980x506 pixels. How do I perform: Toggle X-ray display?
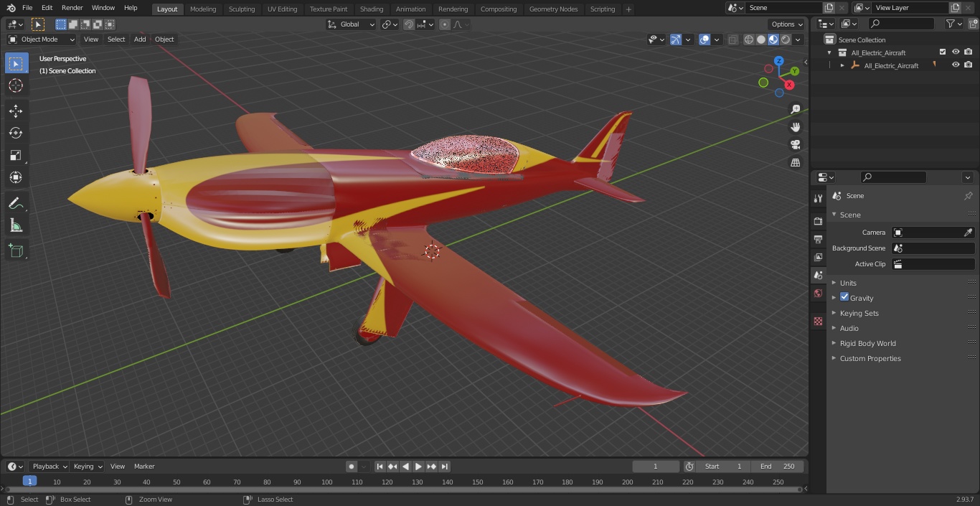(x=732, y=39)
